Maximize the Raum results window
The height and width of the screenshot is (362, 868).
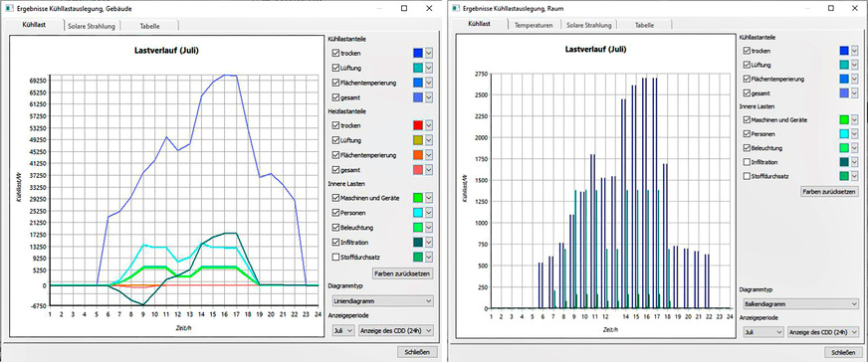[831, 8]
